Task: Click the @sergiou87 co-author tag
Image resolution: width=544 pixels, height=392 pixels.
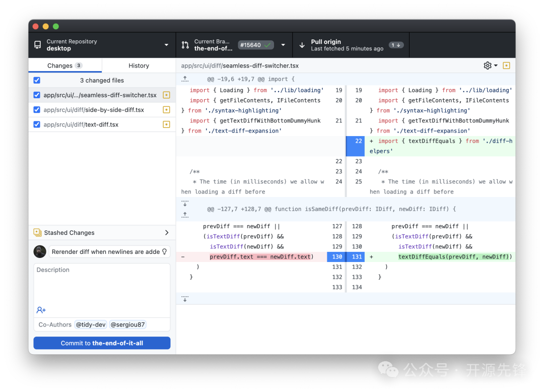Action: pyautogui.click(x=127, y=324)
